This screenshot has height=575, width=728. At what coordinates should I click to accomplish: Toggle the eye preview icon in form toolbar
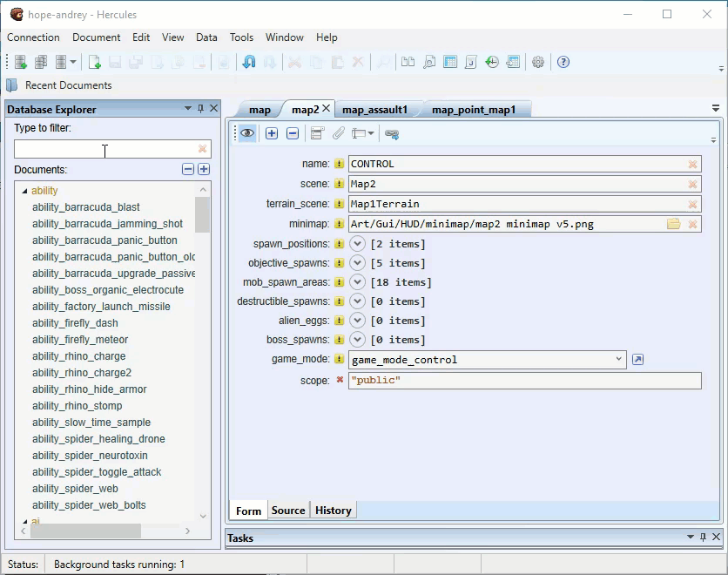[247, 134]
